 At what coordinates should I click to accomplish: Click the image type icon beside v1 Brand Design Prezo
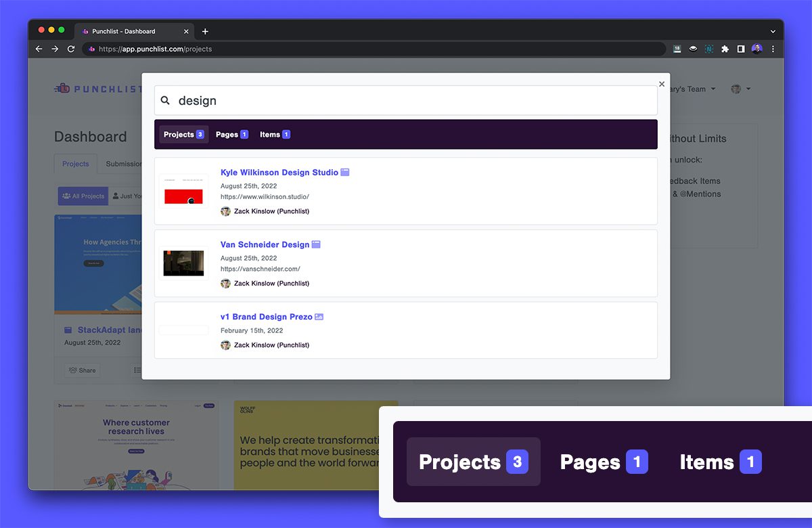319,317
